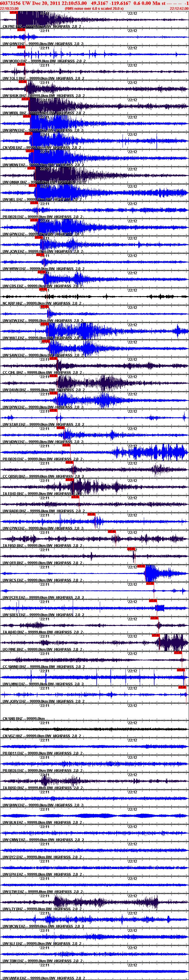Select the UW STAR EHZ station label

(14, 425)
